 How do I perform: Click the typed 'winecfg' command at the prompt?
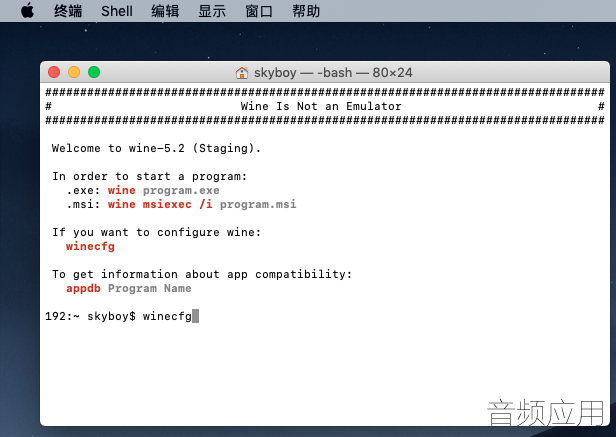click(167, 316)
